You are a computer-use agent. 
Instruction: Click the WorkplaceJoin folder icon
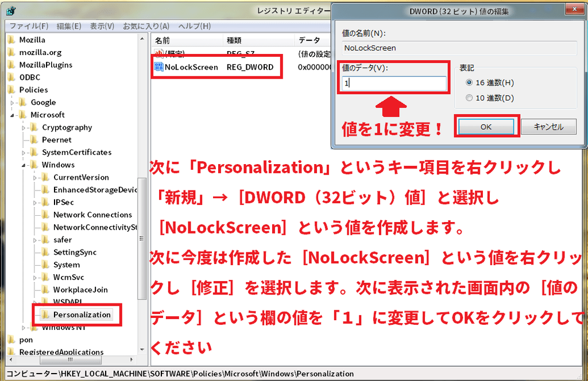45,290
